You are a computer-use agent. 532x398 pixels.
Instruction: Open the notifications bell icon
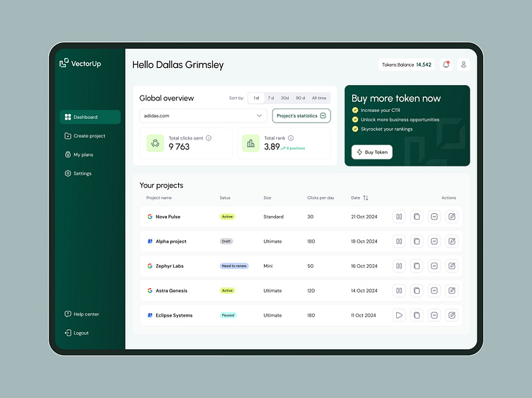click(x=446, y=64)
